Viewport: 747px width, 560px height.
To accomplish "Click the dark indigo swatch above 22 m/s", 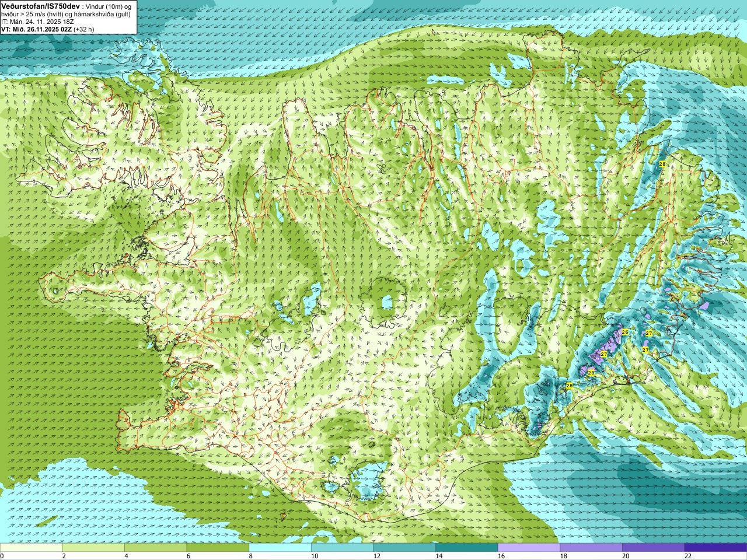I will pos(715,548).
